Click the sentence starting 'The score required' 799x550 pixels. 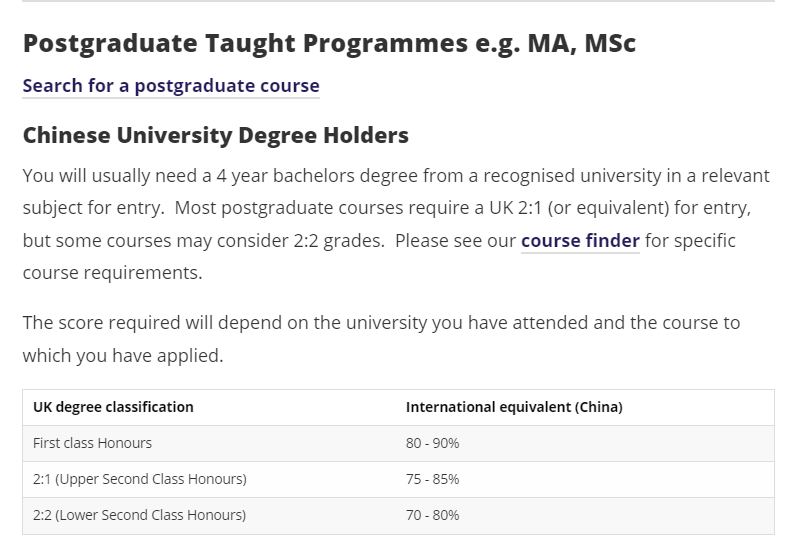coord(381,339)
